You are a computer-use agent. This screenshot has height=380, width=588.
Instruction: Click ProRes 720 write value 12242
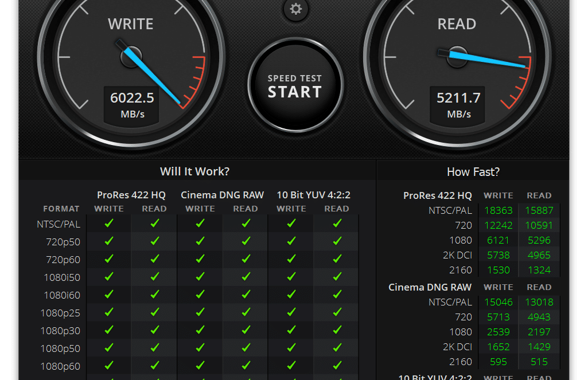click(499, 225)
